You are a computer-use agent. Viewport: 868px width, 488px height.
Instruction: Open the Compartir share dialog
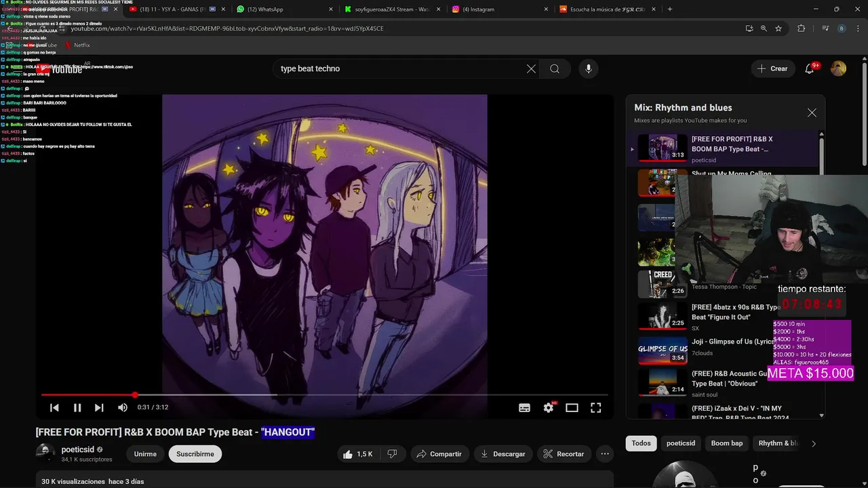pyautogui.click(x=439, y=454)
